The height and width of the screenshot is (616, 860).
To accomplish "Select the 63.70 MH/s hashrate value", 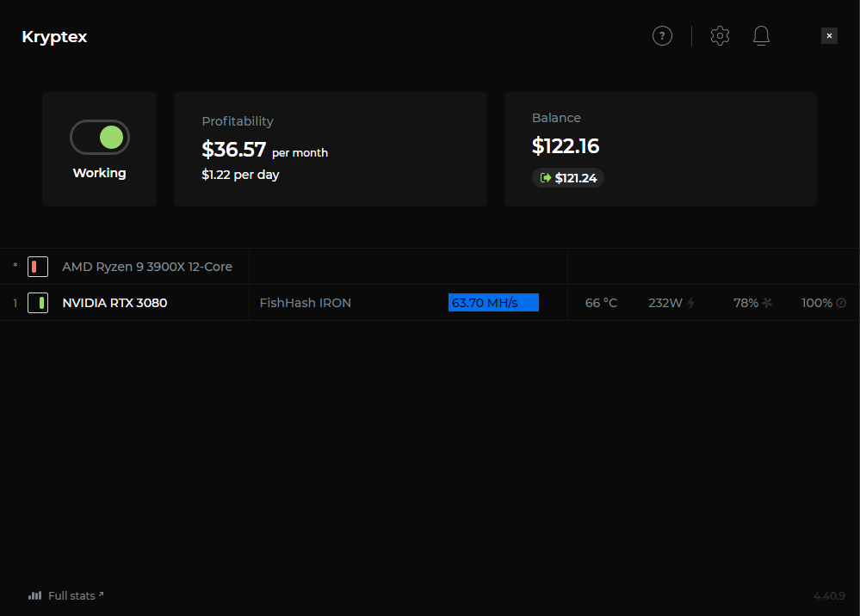I will pyautogui.click(x=493, y=303).
